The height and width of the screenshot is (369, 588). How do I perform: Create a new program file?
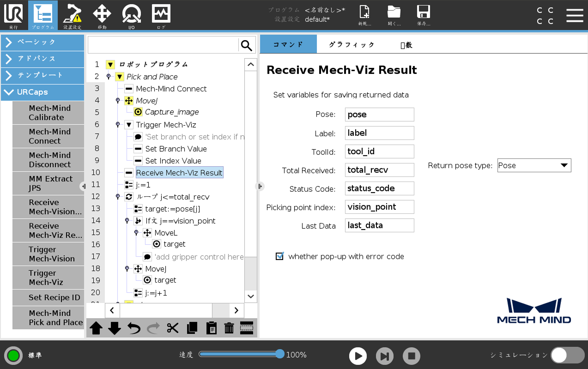[x=365, y=15]
